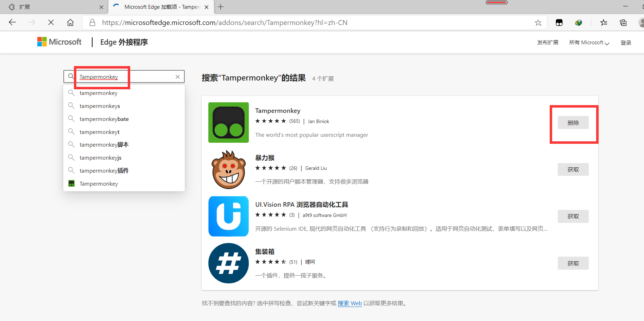Click author name Gerald Liu
644x321 pixels.
(x=316, y=168)
